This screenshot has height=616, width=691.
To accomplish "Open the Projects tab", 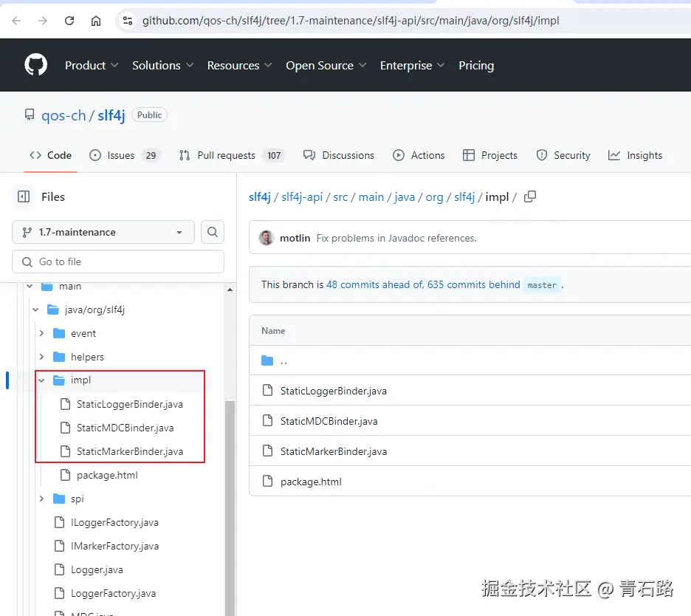I will coord(490,155).
